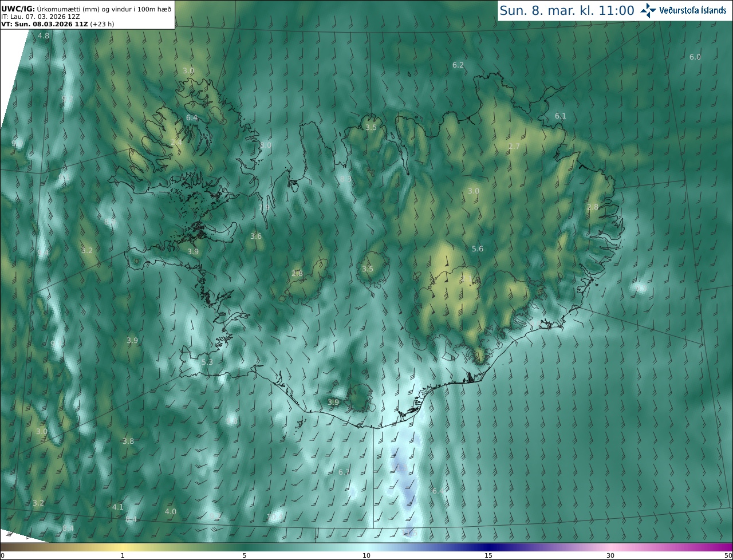Click the 6.2 value on the map
Screen dimensions: 733x560
tap(458, 65)
